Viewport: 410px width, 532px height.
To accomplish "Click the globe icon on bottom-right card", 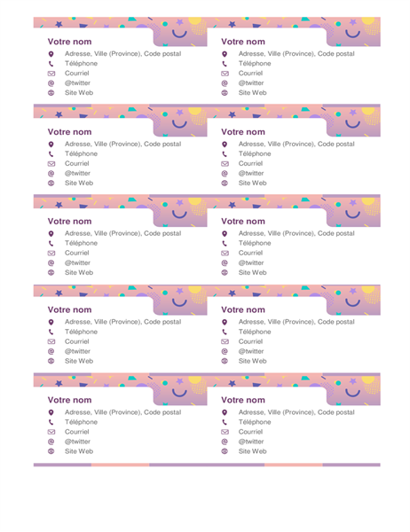I will coord(225,451).
